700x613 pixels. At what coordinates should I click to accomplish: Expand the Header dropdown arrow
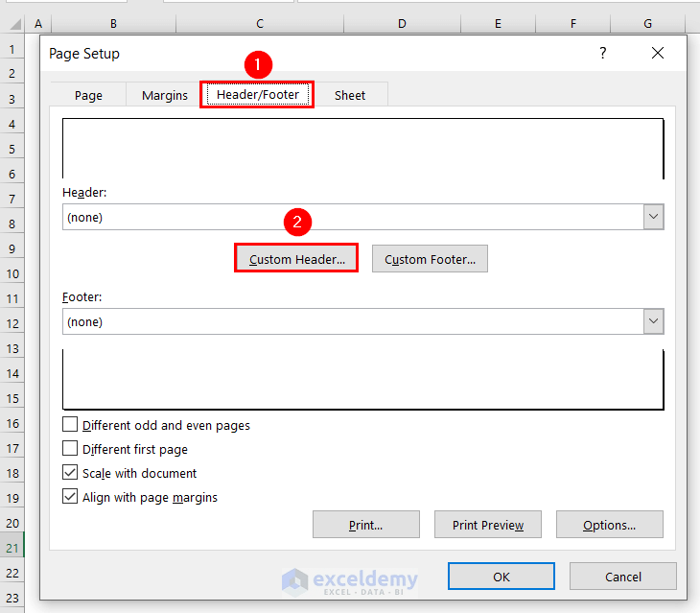click(654, 217)
